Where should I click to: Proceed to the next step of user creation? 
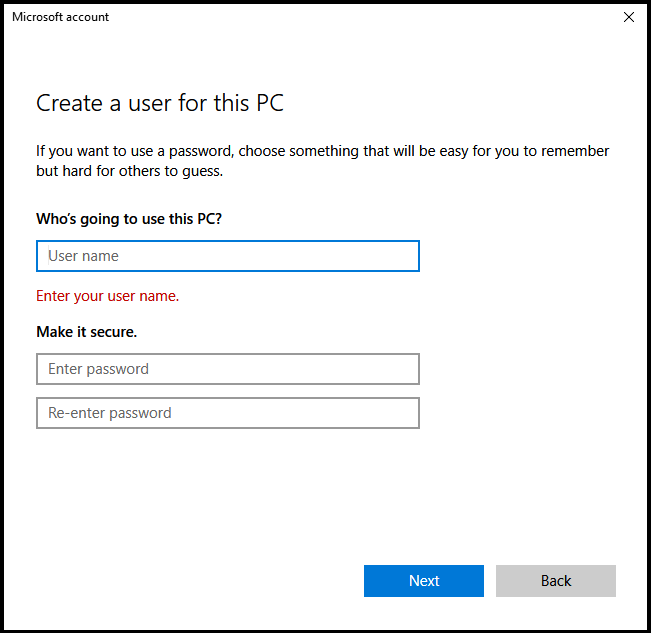pyautogui.click(x=423, y=581)
